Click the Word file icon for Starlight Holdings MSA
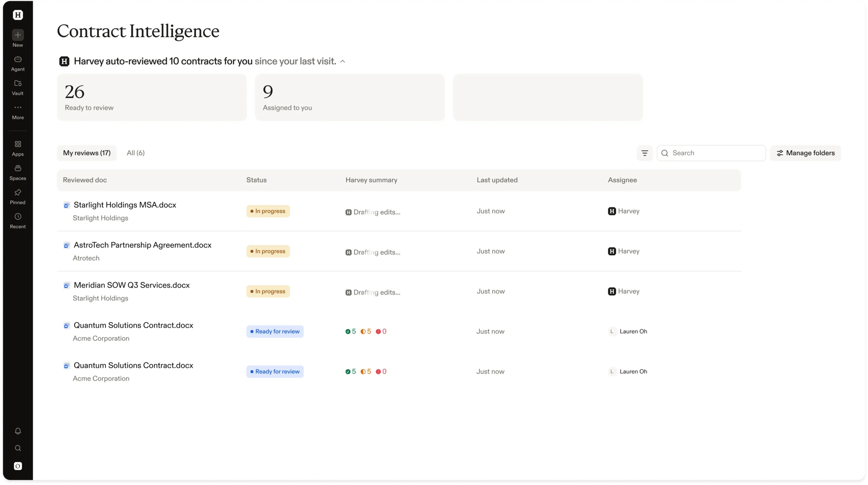This screenshot has height=485, width=868. click(66, 205)
